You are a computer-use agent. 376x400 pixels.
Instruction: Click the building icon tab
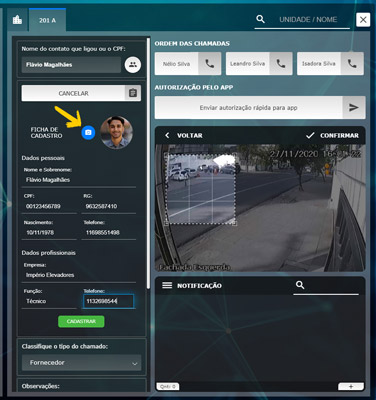17,20
